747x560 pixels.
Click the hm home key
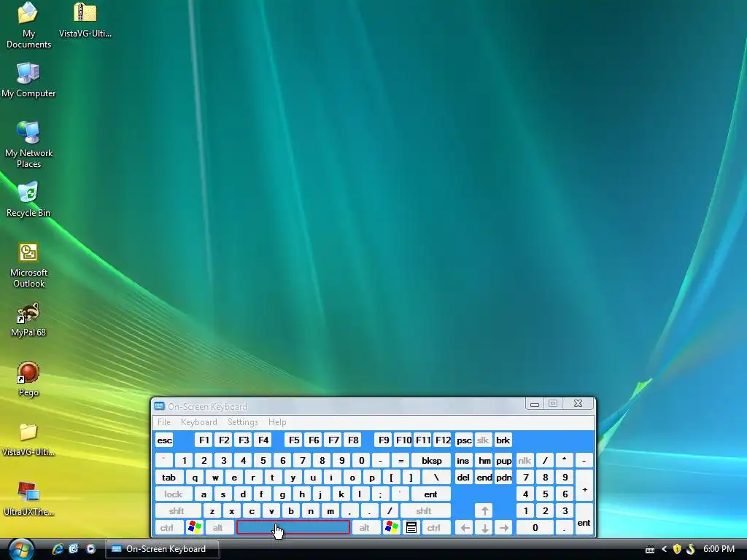pyautogui.click(x=484, y=460)
